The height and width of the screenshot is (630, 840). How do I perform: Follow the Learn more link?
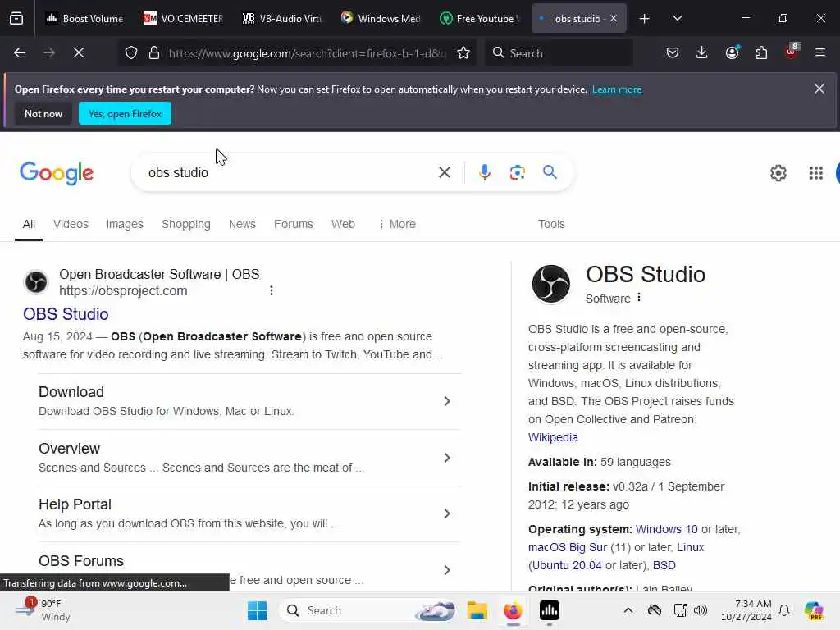pyautogui.click(x=617, y=89)
